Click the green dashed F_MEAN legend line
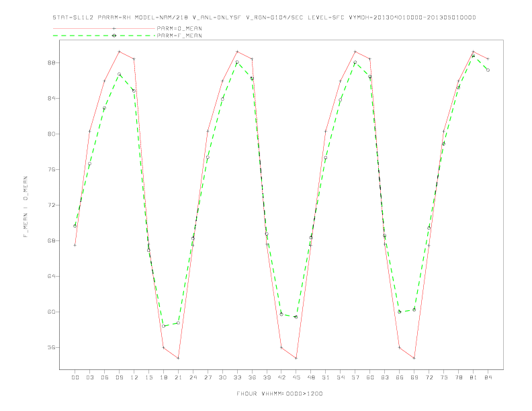Screen dimensions: 532x411 (x=104, y=36)
